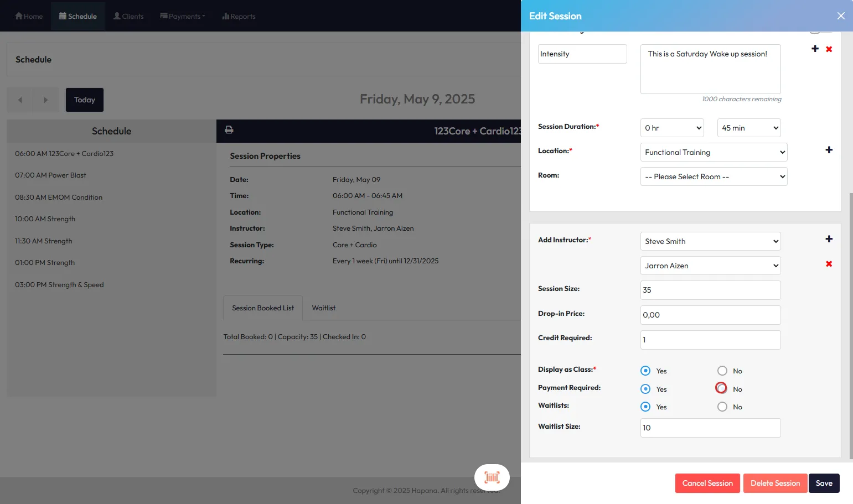Go to next day arrow
The width and height of the screenshot is (853, 504).
click(x=46, y=100)
